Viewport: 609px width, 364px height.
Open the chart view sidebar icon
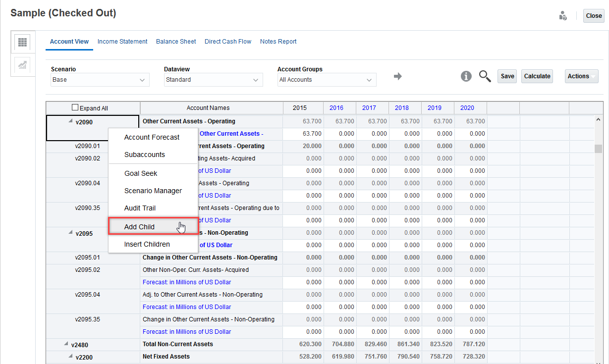pyautogui.click(x=22, y=65)
